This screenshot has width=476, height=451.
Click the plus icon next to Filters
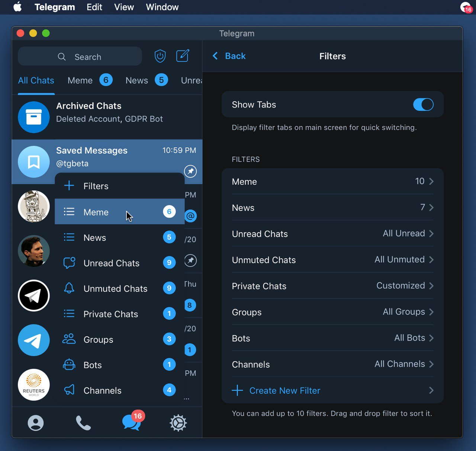pos(69,186)
